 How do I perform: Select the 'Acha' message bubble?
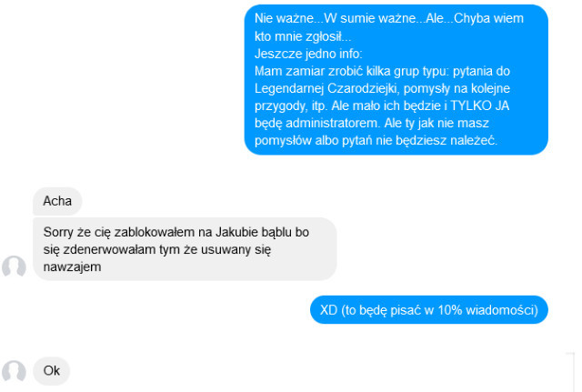(57, 201)
